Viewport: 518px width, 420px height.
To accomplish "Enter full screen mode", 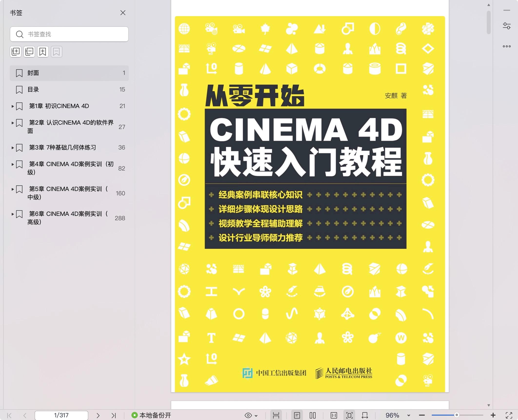I will point(509,415).
